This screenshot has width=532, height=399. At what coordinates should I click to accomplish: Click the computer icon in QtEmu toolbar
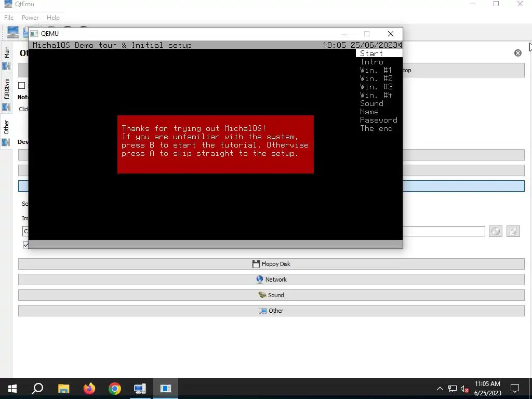click(13, 32)
